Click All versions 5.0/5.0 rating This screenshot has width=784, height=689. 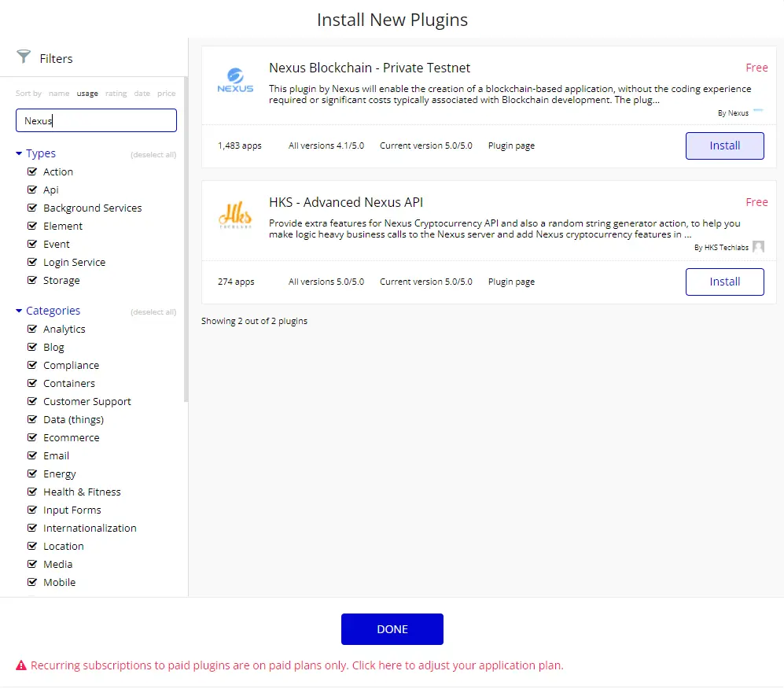326,282
